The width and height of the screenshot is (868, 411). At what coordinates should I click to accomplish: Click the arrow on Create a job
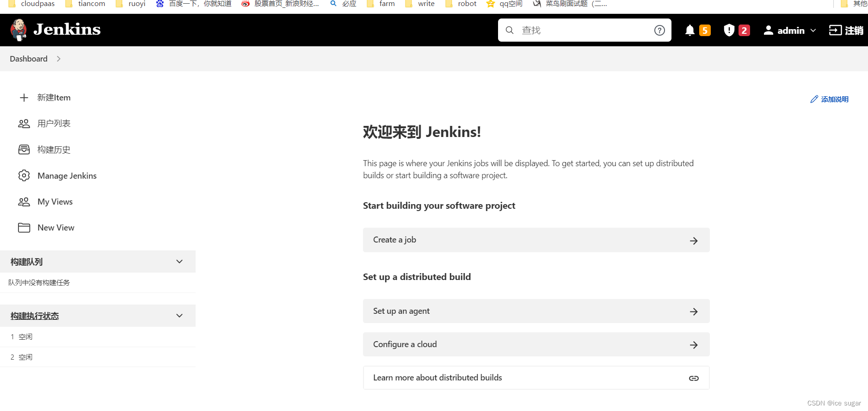(x=694, y=241)
